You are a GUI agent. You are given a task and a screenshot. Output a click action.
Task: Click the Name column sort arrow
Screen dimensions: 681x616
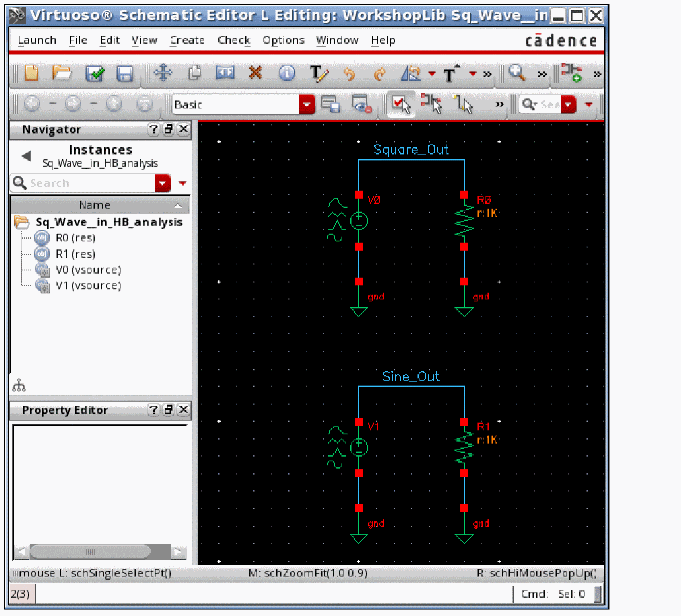[x=177, y=206]
